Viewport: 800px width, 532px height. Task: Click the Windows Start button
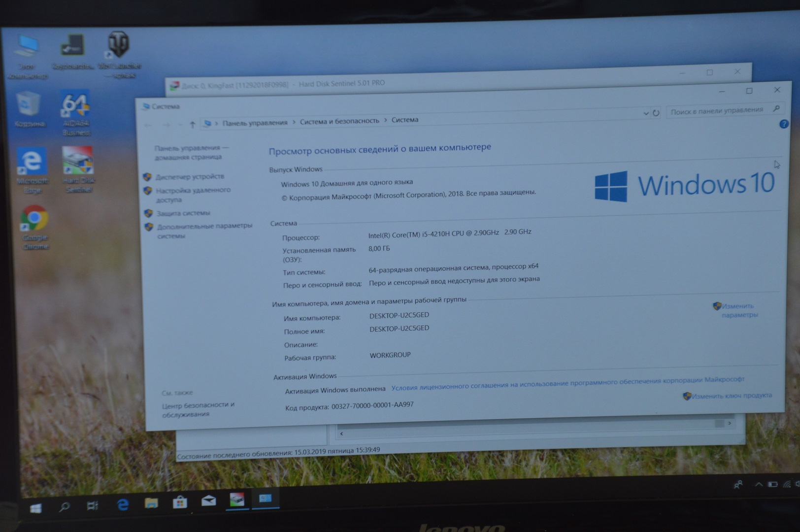click(x=35, y=508)
